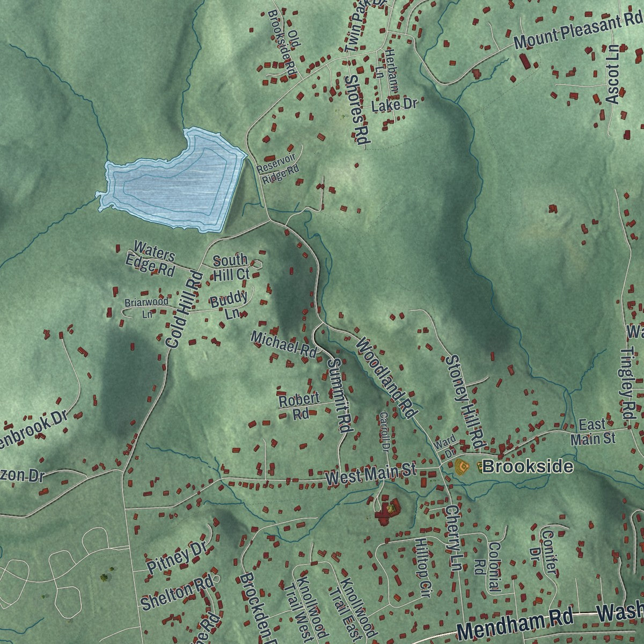The image size is (644, 644).
Task: Click the Old Brookside Rd label
Action: [283, 44]
